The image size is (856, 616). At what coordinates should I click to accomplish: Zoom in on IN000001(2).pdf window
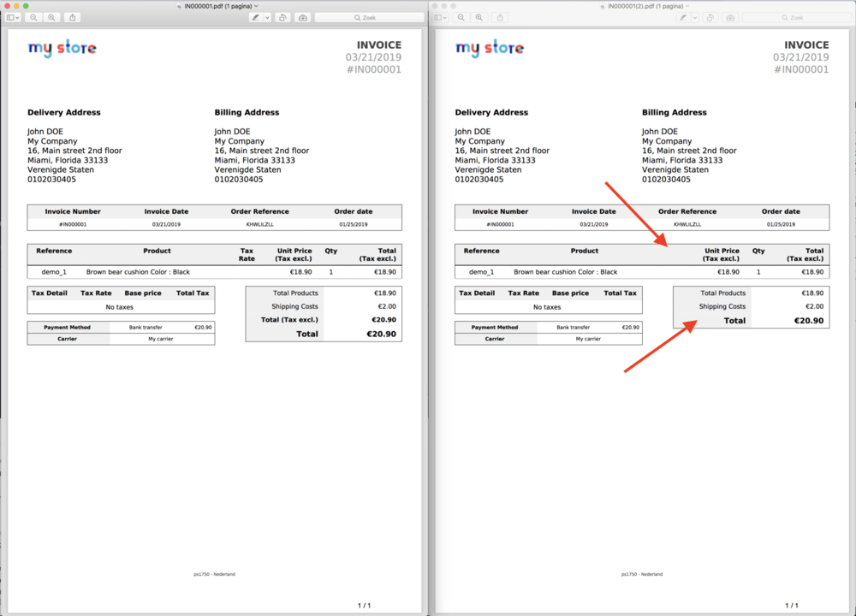(479, 17)
